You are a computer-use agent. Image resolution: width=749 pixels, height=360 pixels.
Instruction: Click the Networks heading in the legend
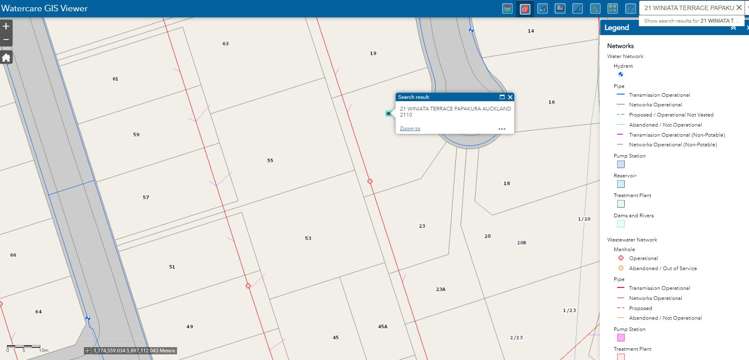pos(621,46)
